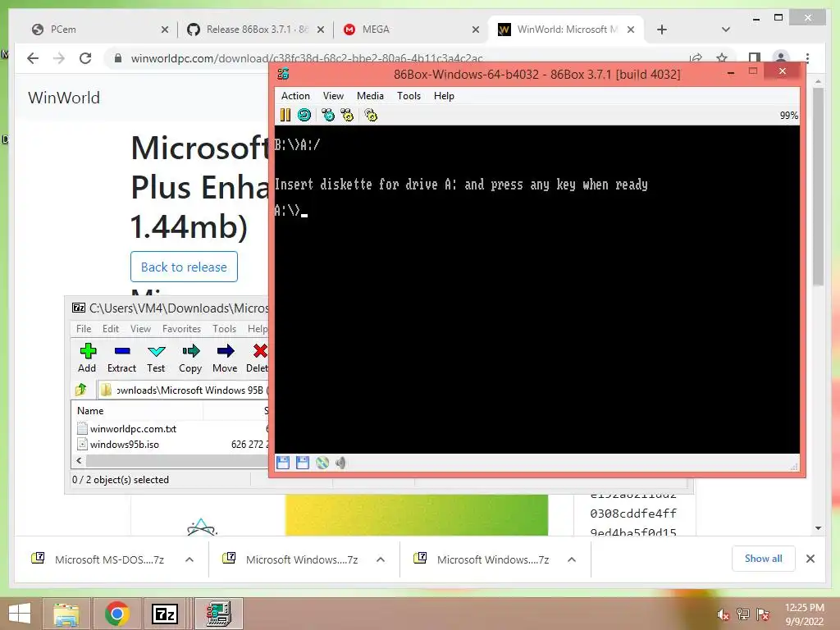The image size is (840, 630).
Task: Click second floppy drive icon in 86Box status bar
Action: [x=303, y=463]
